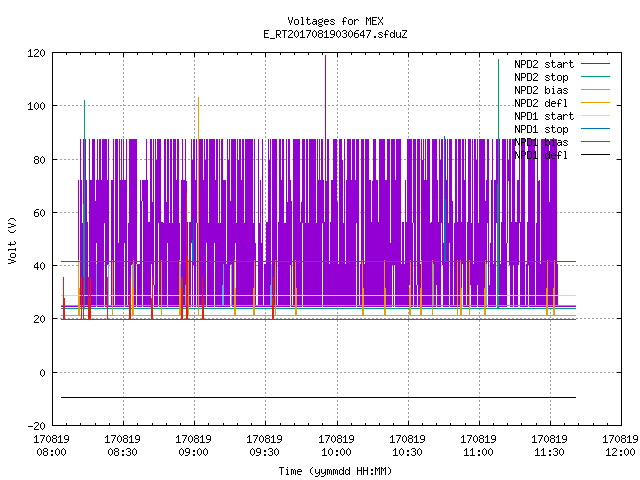Click the 120 tick on the voltage axis

[x=36, y=53]
